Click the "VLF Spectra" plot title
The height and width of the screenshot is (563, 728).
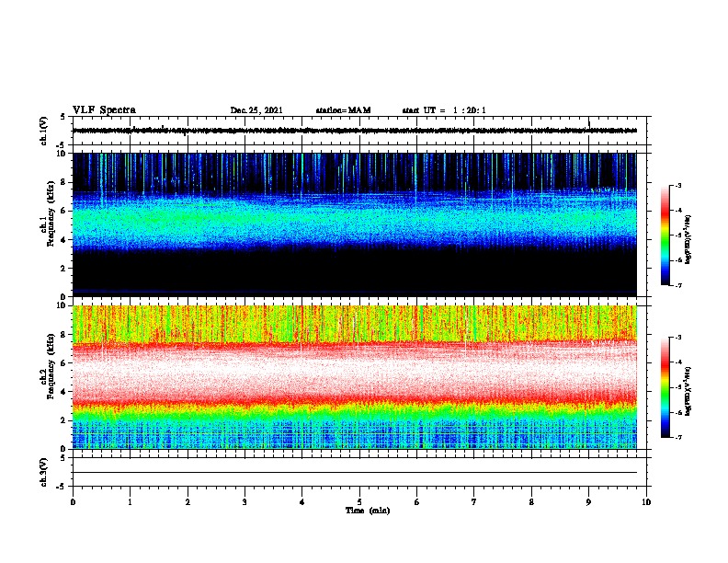pyautogui.click(x=104, y=110)
